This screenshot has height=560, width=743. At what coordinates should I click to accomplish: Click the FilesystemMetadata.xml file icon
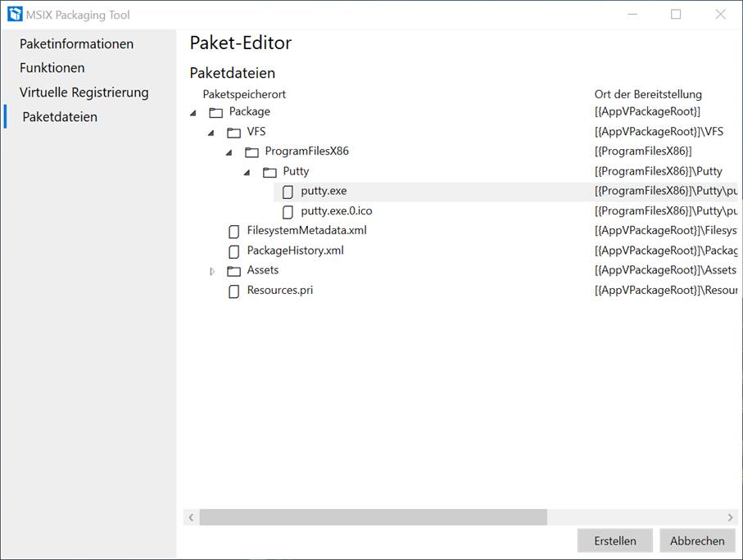(x=233, y=232)
